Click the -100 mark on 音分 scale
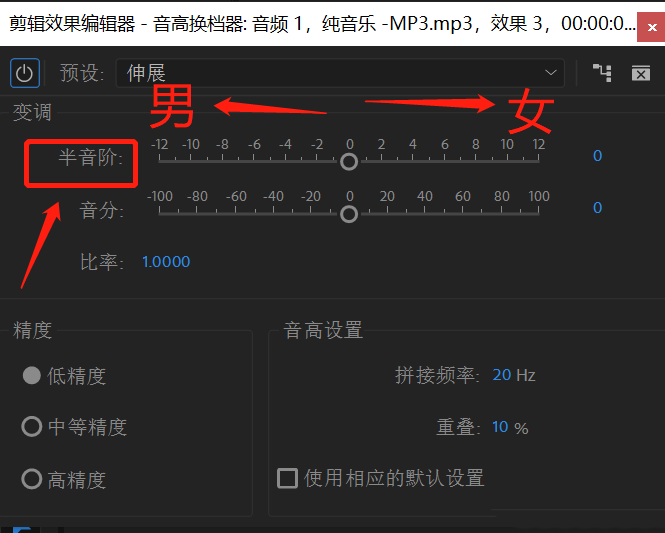Screen dimensions: 665x533 (x=159, y=196)
